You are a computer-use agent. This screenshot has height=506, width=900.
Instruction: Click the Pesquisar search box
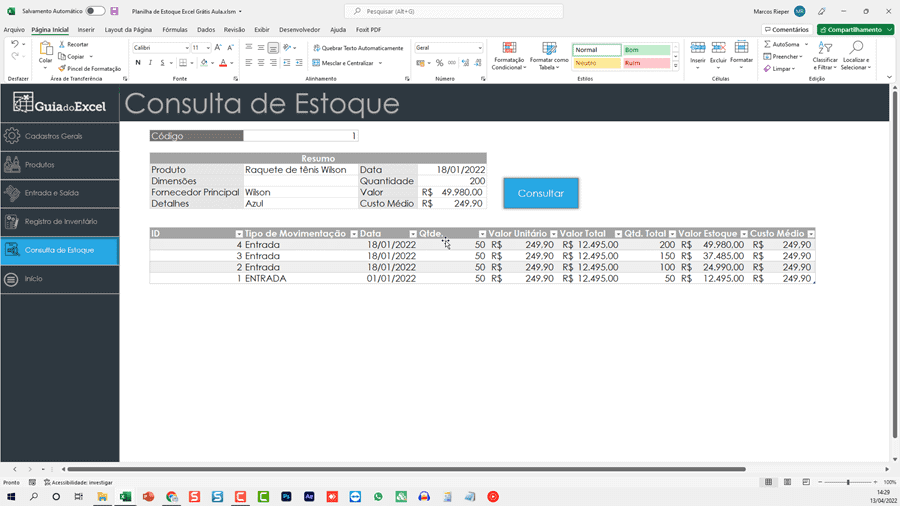point(453,11)
